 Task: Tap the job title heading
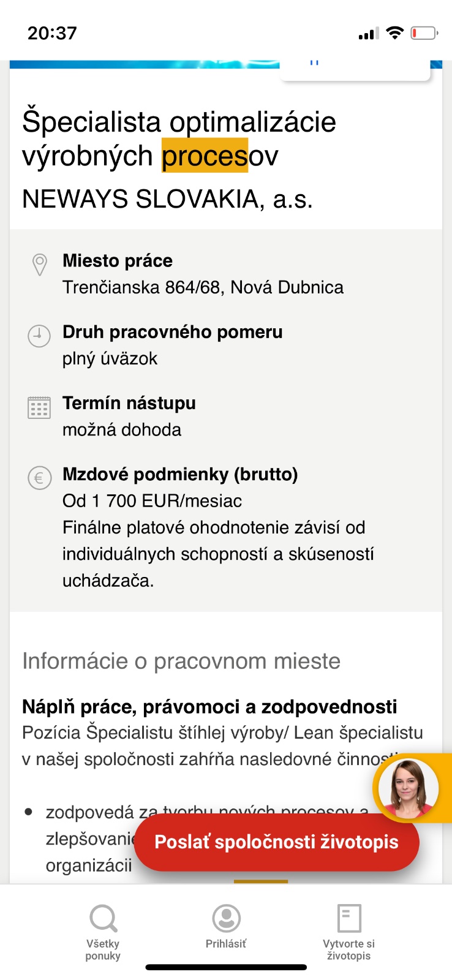click(x=179, y=138)
